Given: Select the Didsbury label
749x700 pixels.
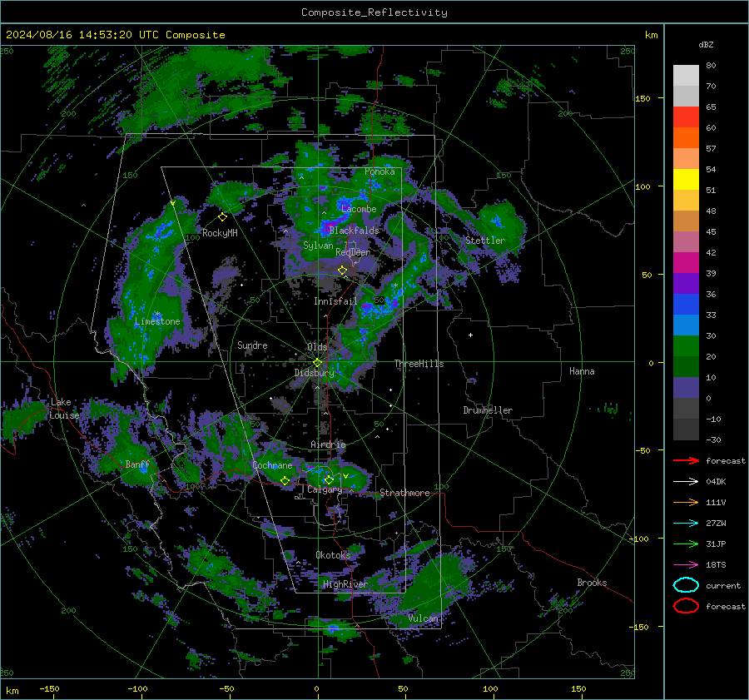Looking at the screenshot, I should pos(314,373).
